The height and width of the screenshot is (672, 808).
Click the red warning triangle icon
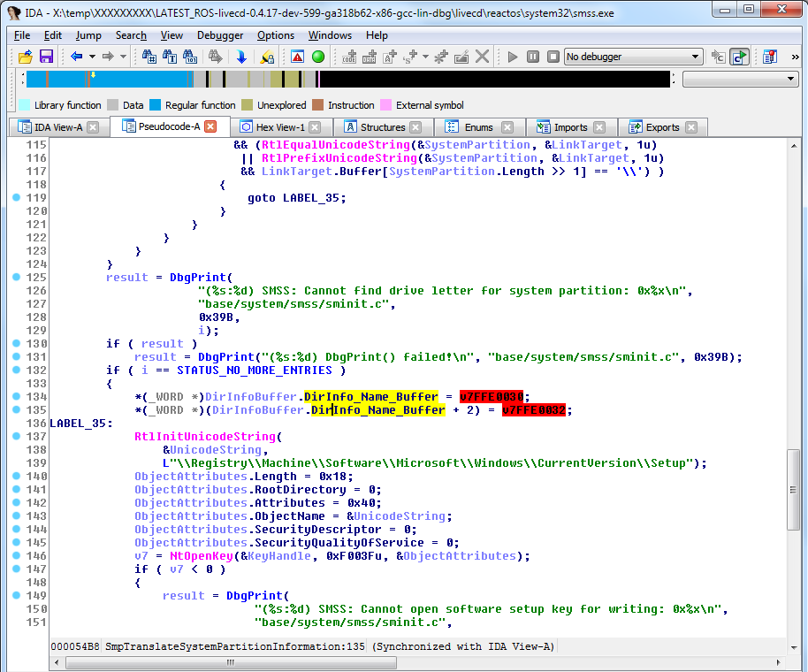[x=298, y=57]
